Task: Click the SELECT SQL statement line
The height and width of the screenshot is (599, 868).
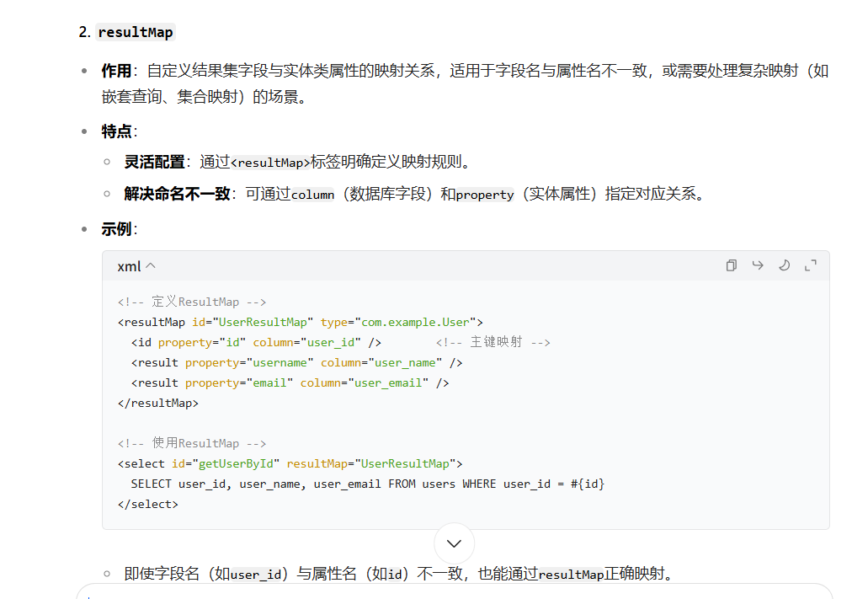Action: tap(368, 484)
